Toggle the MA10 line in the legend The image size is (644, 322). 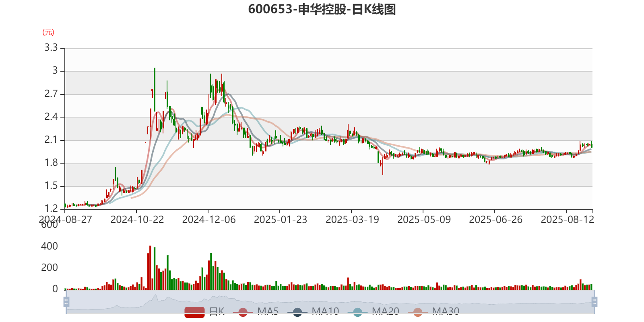pos(313,312)
